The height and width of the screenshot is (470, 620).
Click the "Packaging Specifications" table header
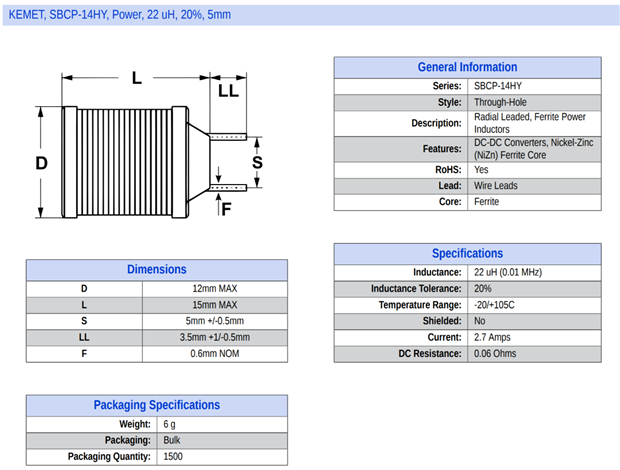157,405
